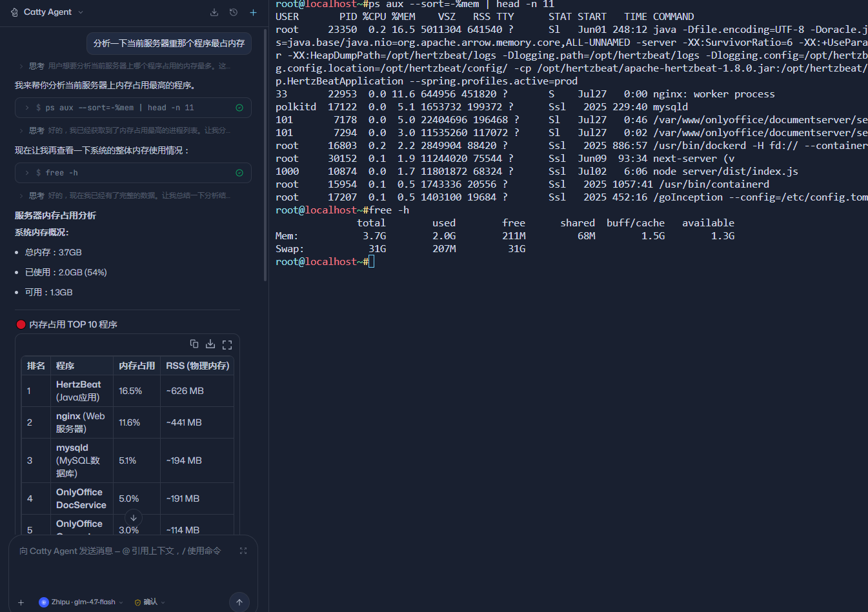Open the Catty Agent selector dropdown
Screen dimensions: 868x612
click(x=54, y=12)
